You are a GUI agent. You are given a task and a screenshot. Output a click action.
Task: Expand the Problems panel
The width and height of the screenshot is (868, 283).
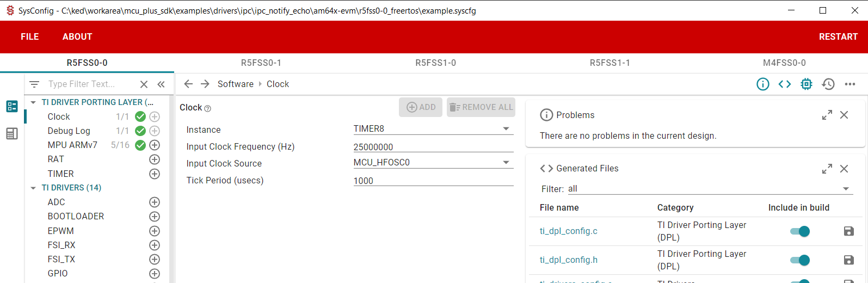point(827,115)
